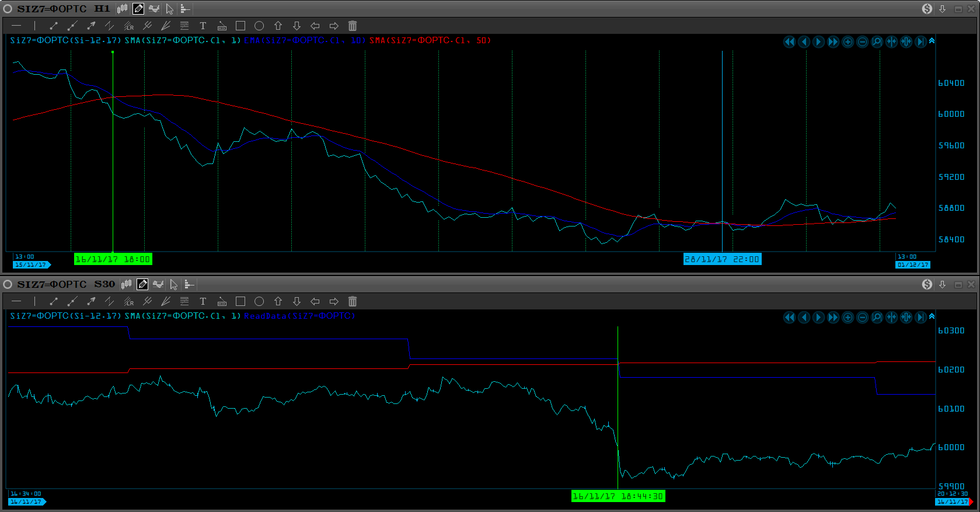Open the down-arrow menu in H1 title bar
This screenshot has height=512, width=980.
(942, 9)
